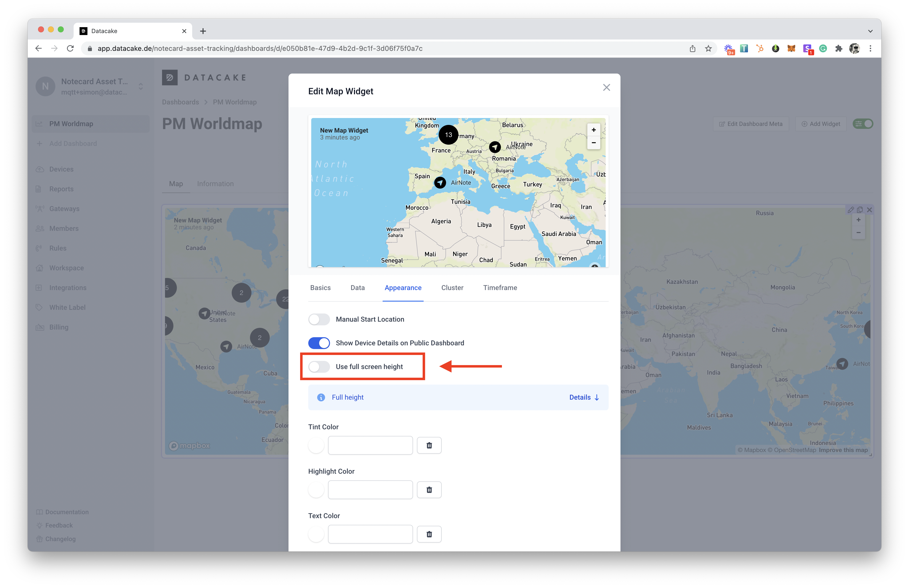Open the Extensions puzzle icon
909x588 pixels.
[x=839, y=48]
